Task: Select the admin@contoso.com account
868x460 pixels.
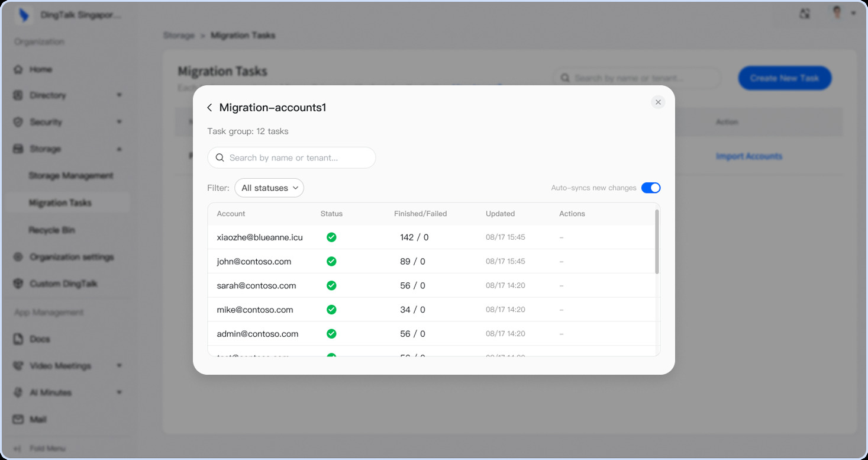Action: click(x=257, y=334)
